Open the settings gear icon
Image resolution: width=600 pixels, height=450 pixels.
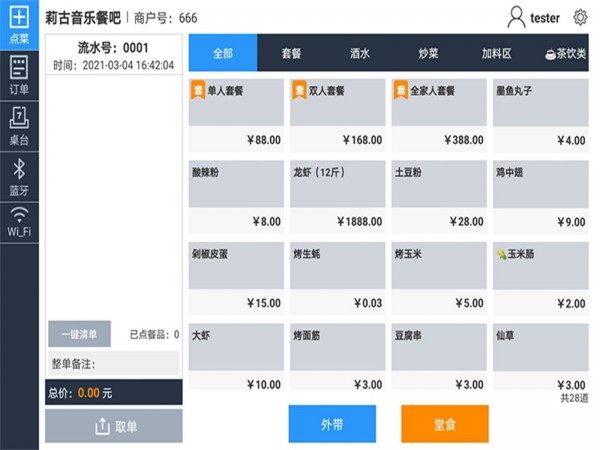[580, 17]
